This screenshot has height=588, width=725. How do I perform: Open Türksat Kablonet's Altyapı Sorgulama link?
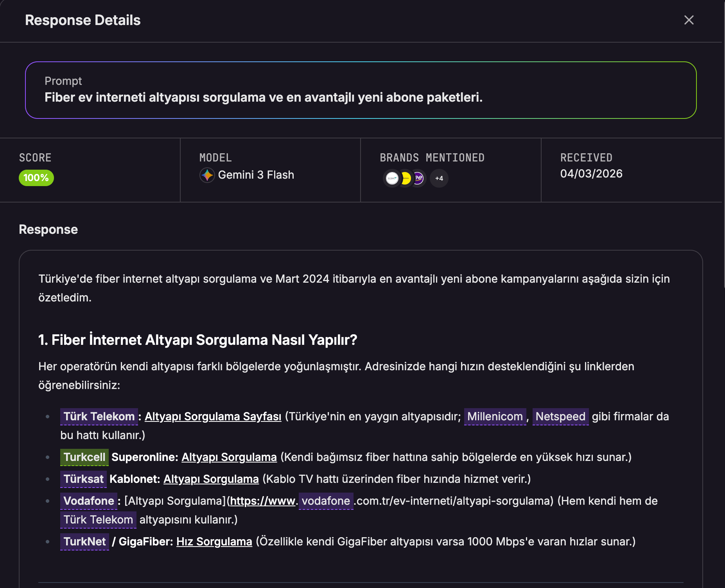[211, 479]
